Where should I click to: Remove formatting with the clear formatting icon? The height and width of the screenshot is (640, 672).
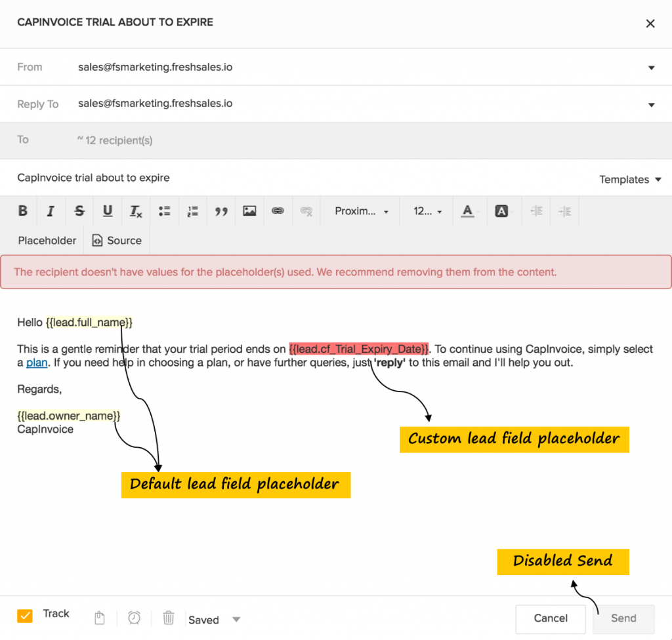coord(306,210)
